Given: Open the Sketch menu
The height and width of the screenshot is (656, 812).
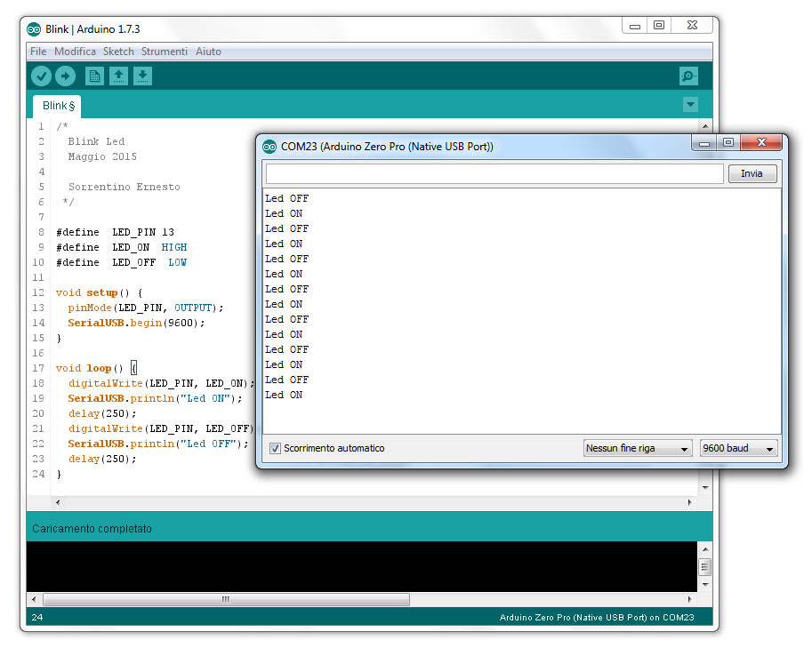Looking at the screenshot, I should (118, 52).
